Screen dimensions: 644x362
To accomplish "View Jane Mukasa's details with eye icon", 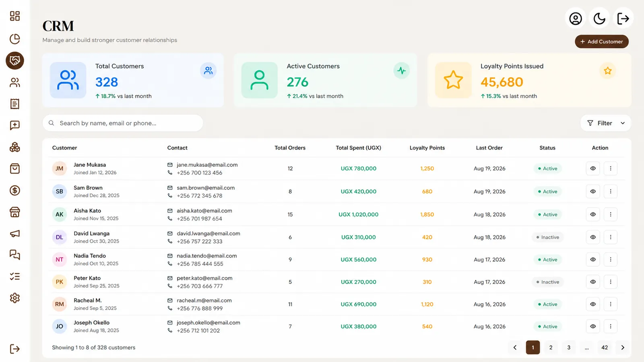I will (x=593, y=169).
